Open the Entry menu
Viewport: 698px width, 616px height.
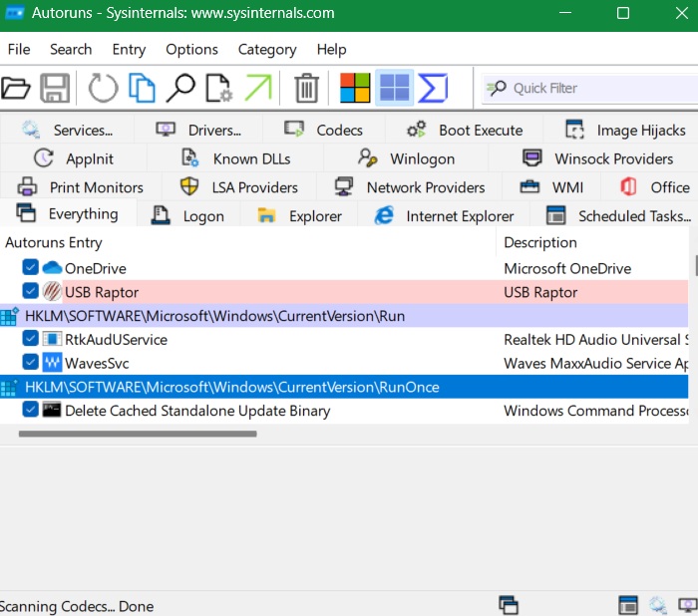(x=129, y=49)
